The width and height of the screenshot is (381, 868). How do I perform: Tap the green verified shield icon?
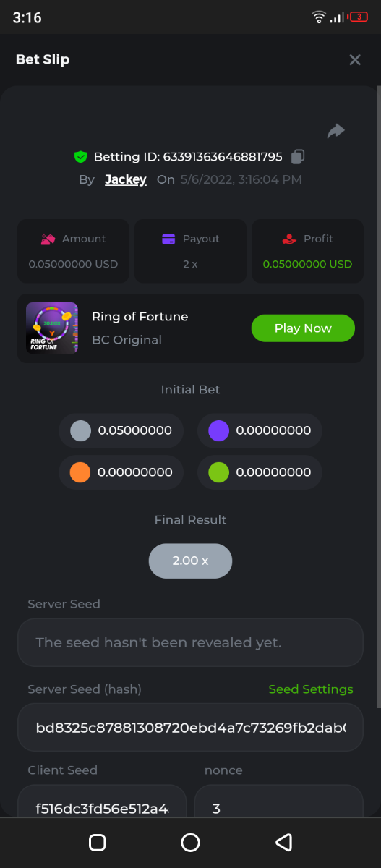(80, 156)
